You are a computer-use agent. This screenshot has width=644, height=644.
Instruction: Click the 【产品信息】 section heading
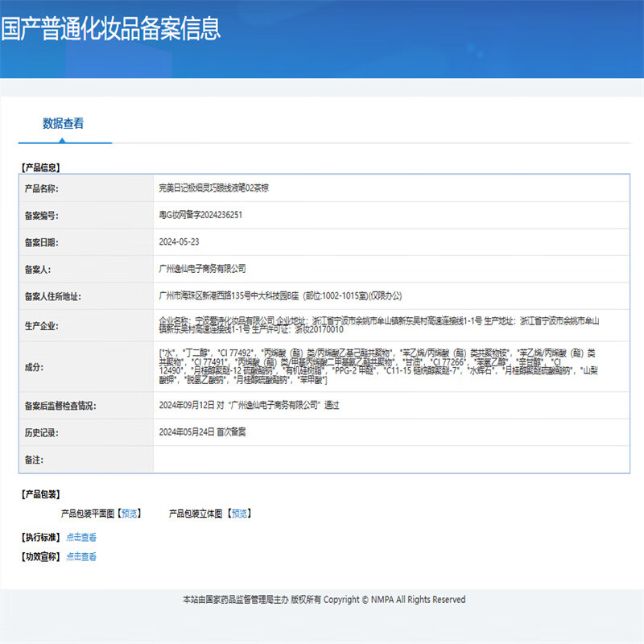pos(40,167)
